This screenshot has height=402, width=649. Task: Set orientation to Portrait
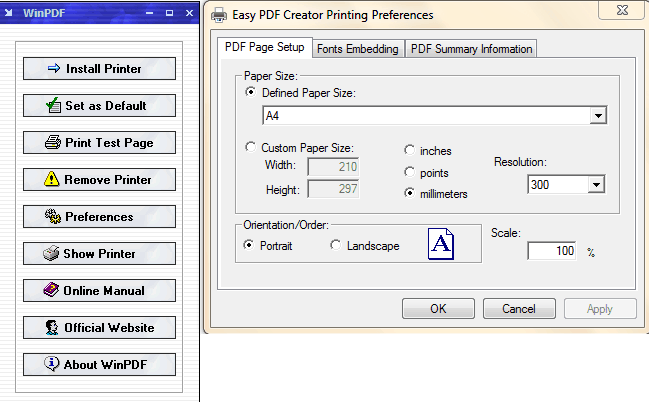pyautogui.click(x=248, y=245)
